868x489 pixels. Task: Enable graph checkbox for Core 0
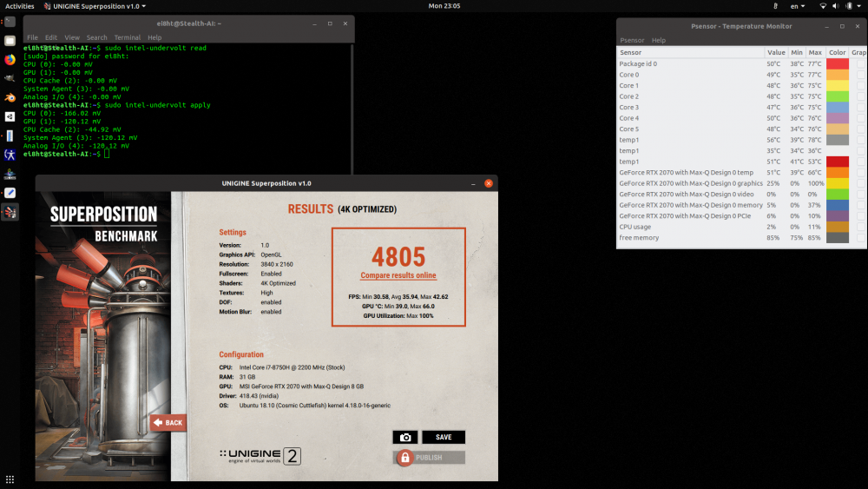tap(860, 75)
